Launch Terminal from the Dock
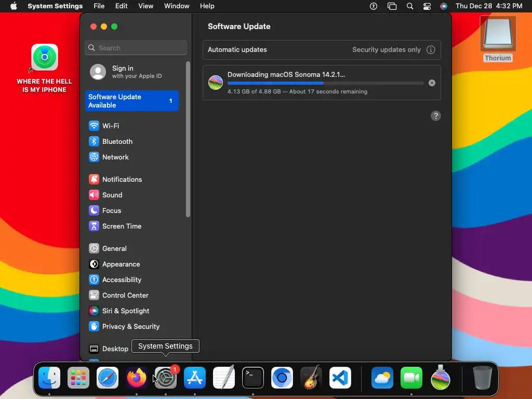The height and width of the screenshot is (399, 532). pos(253,378)
